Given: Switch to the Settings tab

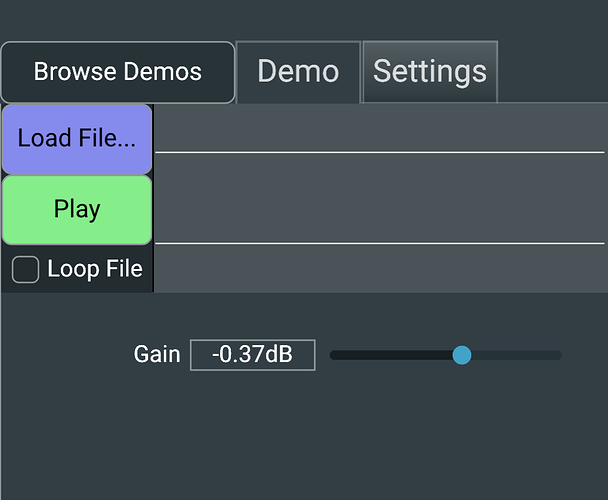Looking at the screenshot, I should click(430, 72).
